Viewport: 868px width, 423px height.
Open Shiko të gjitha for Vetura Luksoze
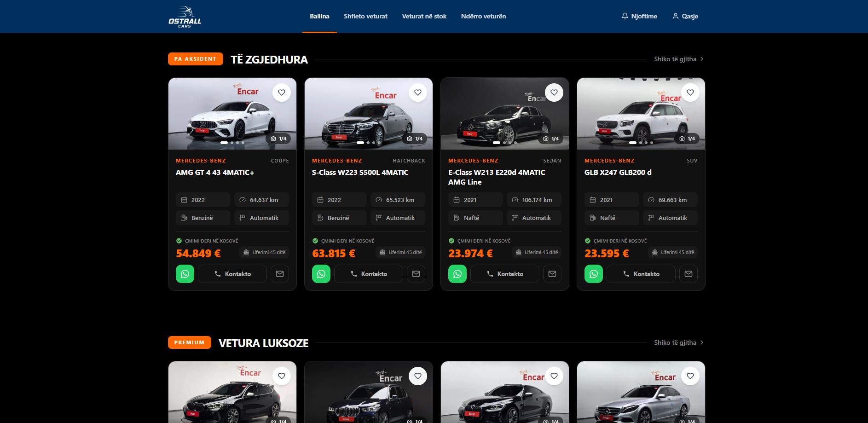point(679,342)
